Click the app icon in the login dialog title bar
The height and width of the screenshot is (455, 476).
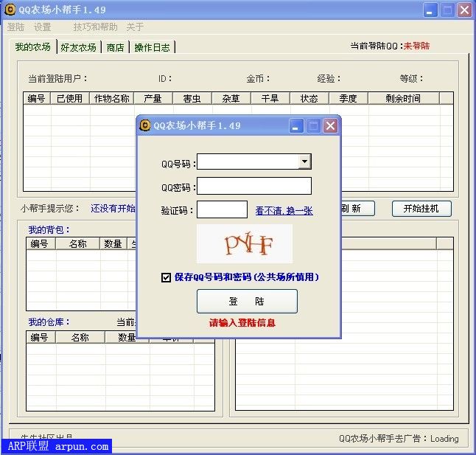tap(145, 125)
